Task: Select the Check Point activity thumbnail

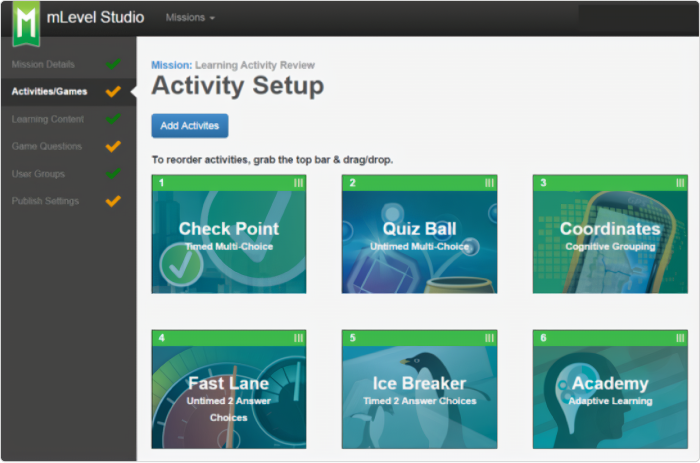Action: [229, 241]
